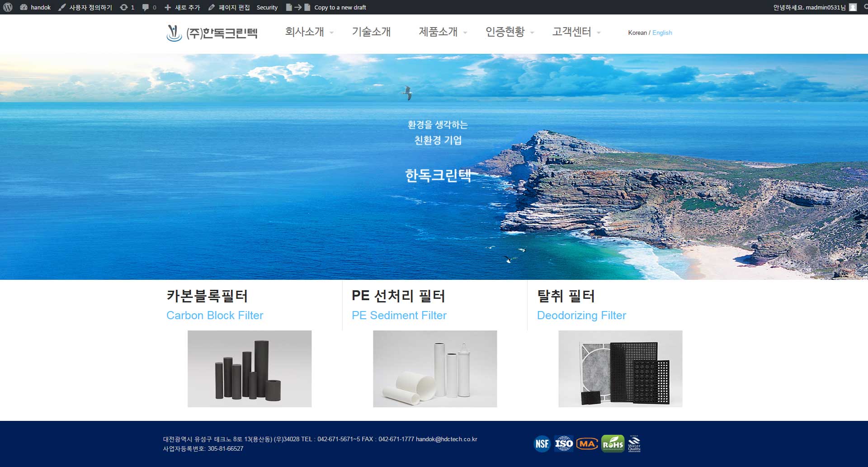Image resolution: width=868 pixels, height=467 pixels.
Task: Click the handok@hdctech.co.kr email text
Action: pyautogui.click(x=447, y=439)
